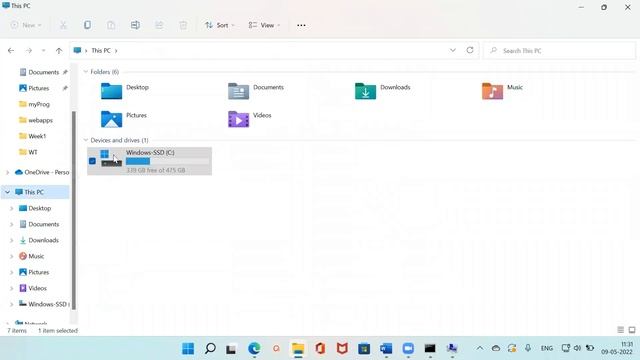Open McAfee from the taskbar
Viewport: 640px width, 360px height.
(342, 349)
